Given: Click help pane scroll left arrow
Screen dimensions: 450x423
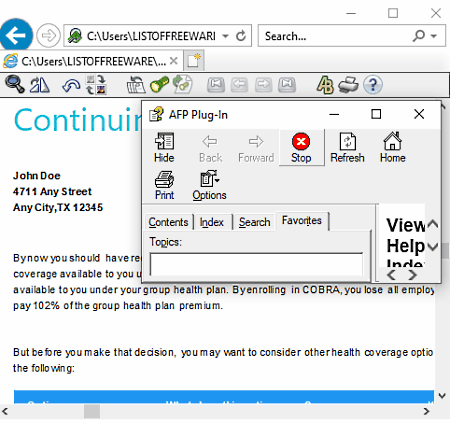Looking at the screenshot, I should tap(391, 275).
